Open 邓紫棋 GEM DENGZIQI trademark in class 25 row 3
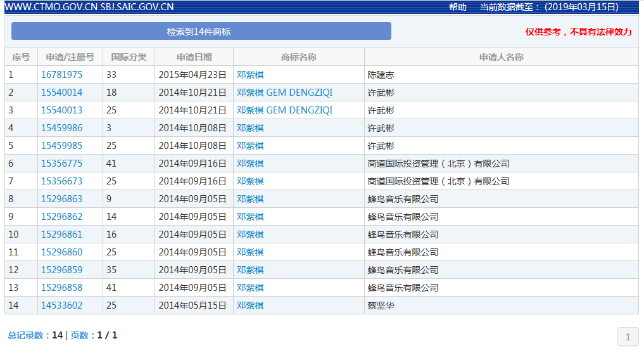Viewport: 644px width, 360px height. click(x=284, y=110)
